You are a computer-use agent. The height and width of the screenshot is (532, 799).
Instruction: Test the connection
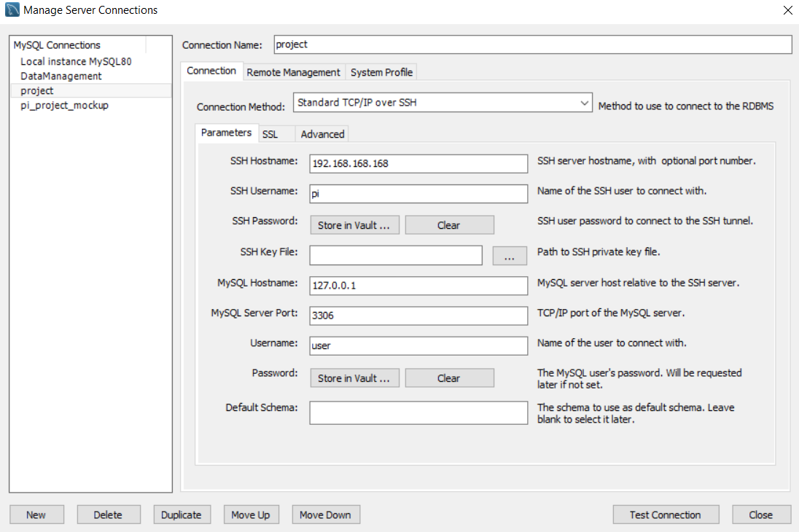(x=666, y=515)
